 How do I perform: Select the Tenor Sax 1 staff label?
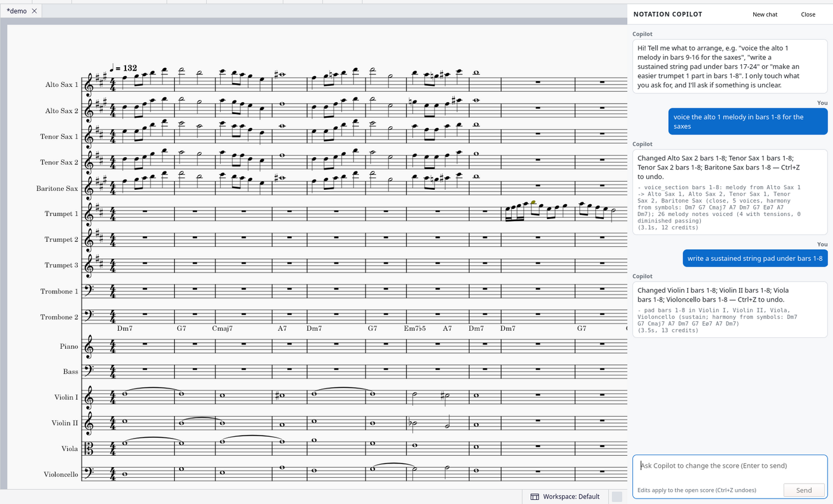point(59,136)
